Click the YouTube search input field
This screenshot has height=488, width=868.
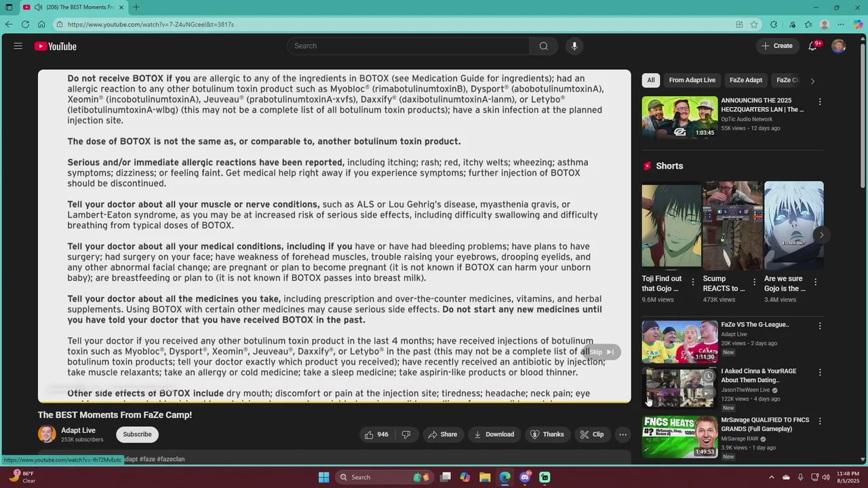pos(409,46)
